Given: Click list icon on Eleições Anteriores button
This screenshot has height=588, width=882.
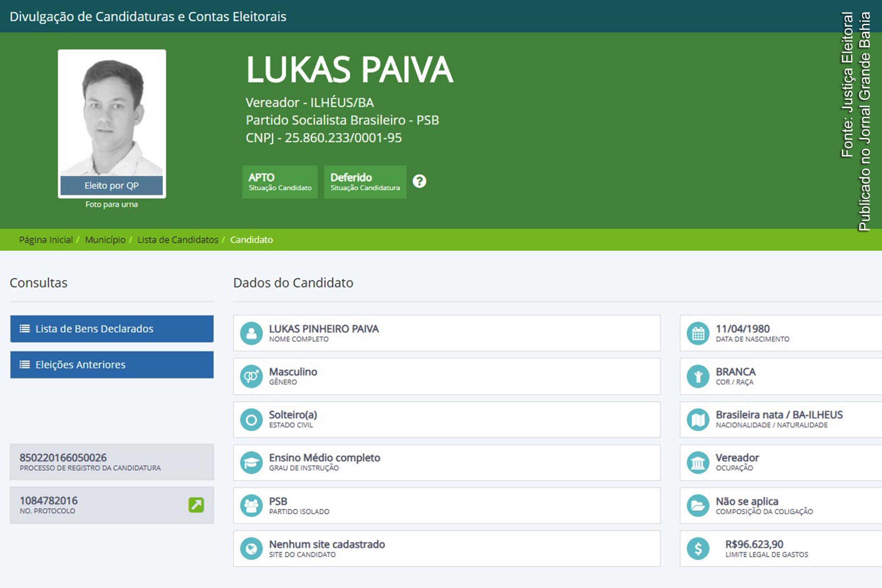Looking at the screenshot, I should (x=25, y=365).
